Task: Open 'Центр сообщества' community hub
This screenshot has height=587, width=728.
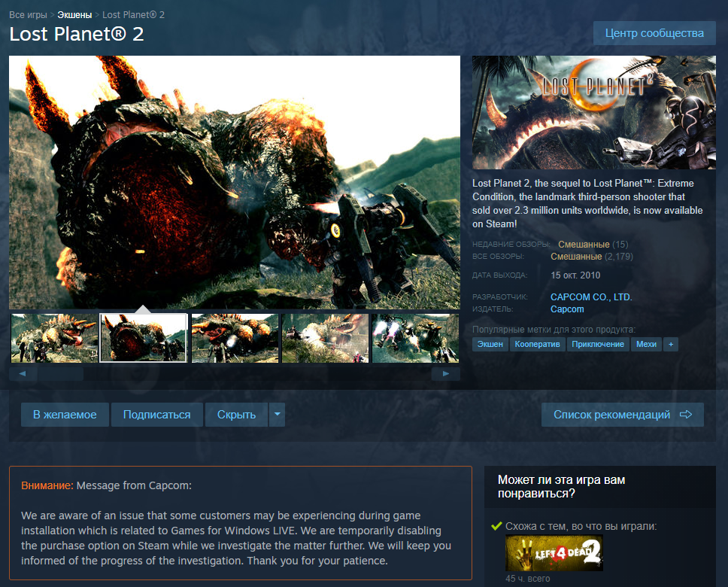Action: coord(654,33)
